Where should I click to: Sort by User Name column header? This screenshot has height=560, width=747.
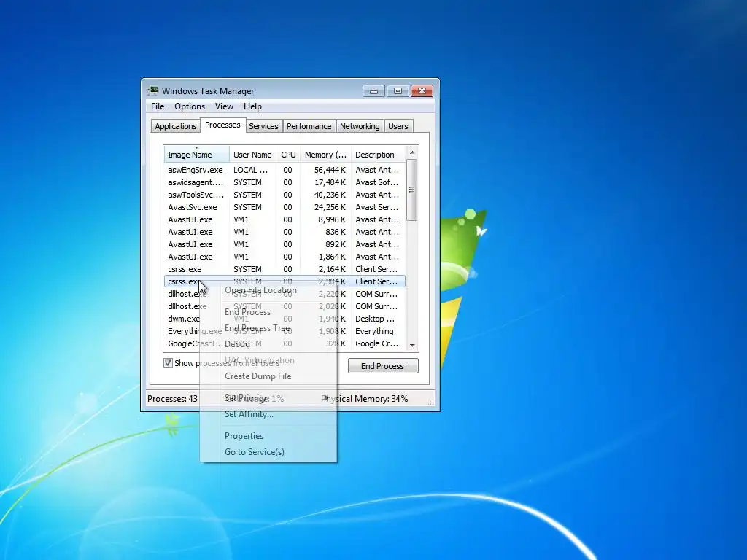pyautogui.click(x=252, y=155)
